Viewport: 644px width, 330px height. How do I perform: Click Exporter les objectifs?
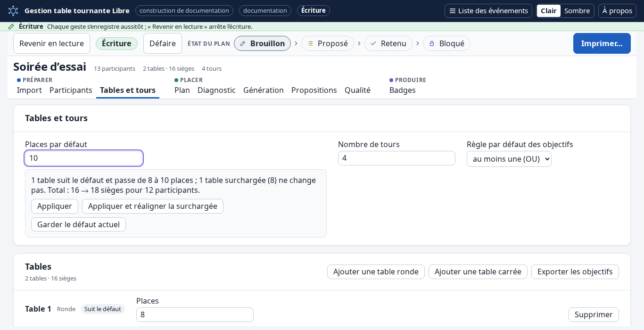pos(575,272)
